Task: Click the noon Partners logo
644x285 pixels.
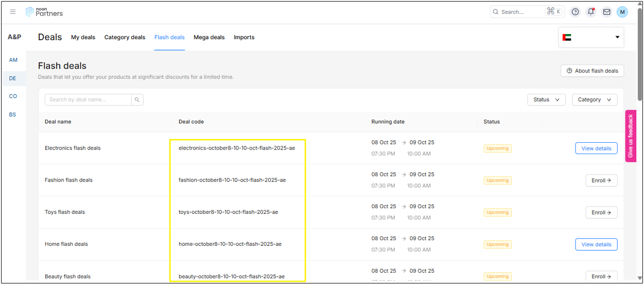Action: [x=44, y=11]
